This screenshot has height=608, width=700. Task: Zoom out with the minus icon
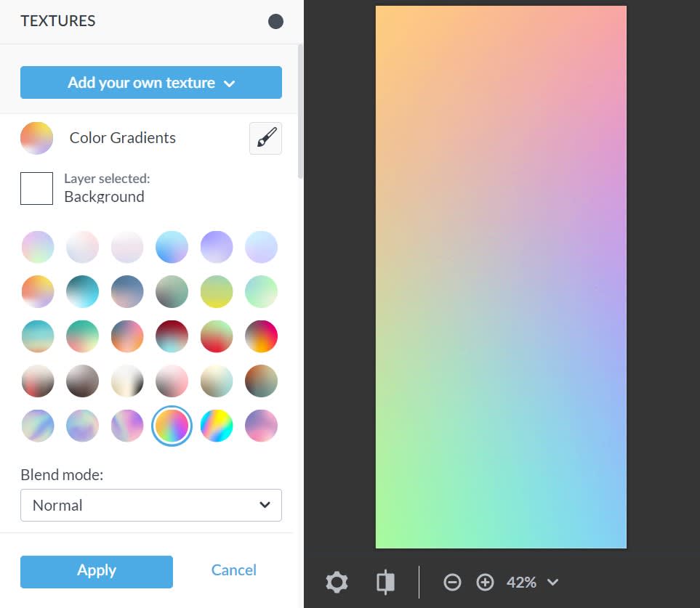452,582
